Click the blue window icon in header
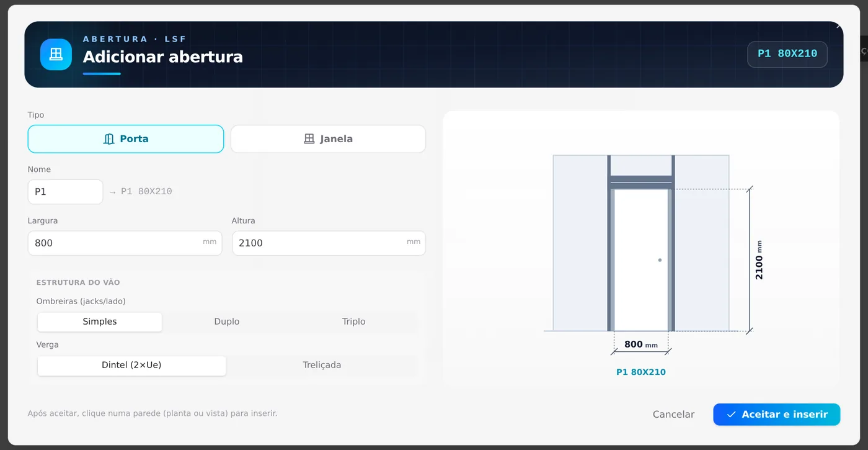868x450 pixels. tap(56, 55)
